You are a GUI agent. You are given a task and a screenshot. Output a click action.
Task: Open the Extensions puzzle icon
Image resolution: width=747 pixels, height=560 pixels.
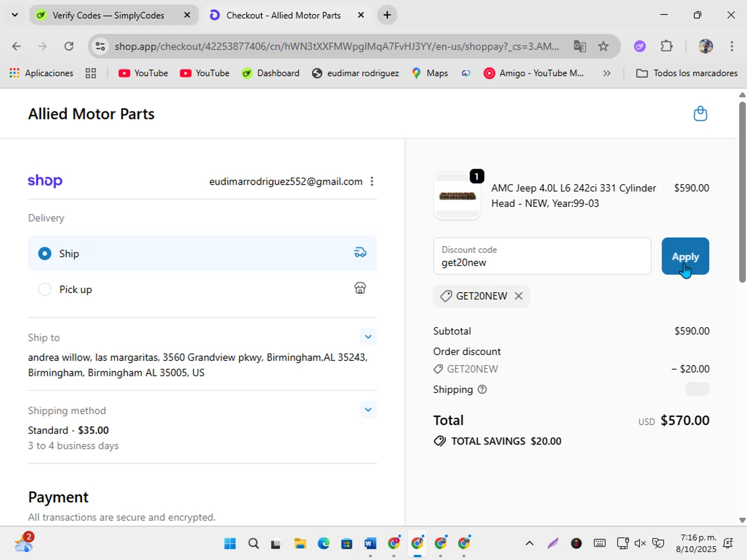(x=666, y=46)
